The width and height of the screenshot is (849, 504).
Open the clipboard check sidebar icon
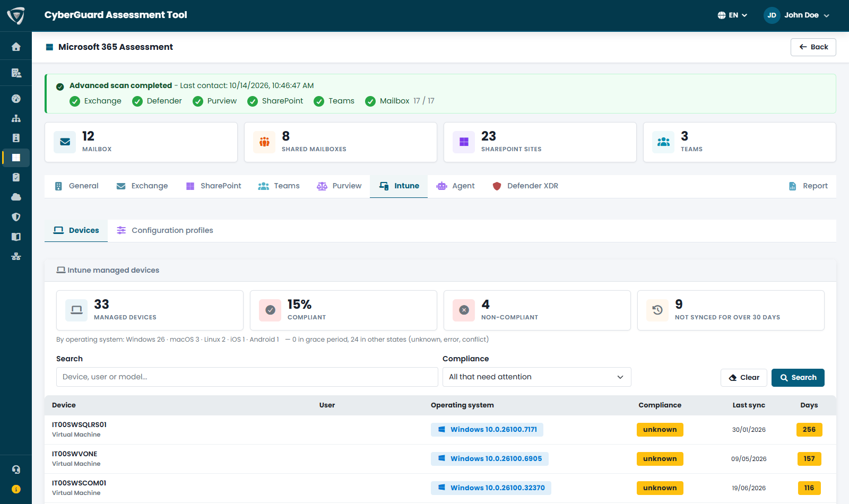16,177
